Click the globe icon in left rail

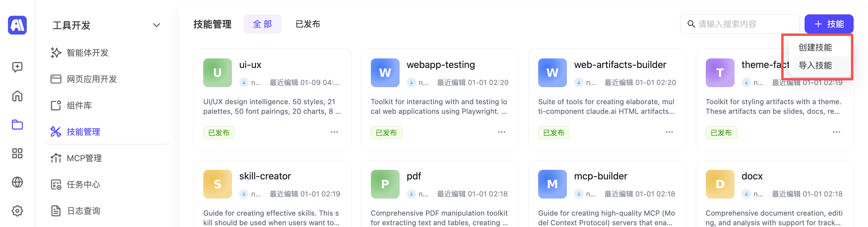[x=17, y=182]
